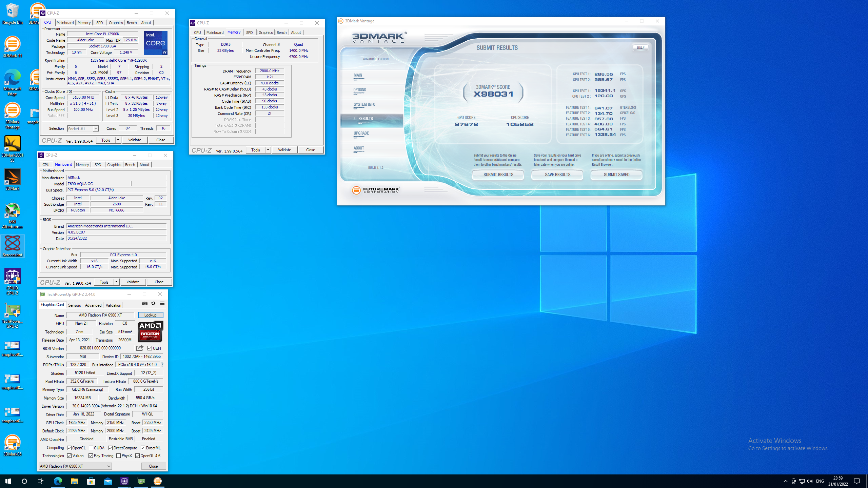Expand Tools dropdown arrow in CPU-Z Mainboard window
Image resolution: width=868 pixels, height=488 pixels.
click(x=116, y=282)
